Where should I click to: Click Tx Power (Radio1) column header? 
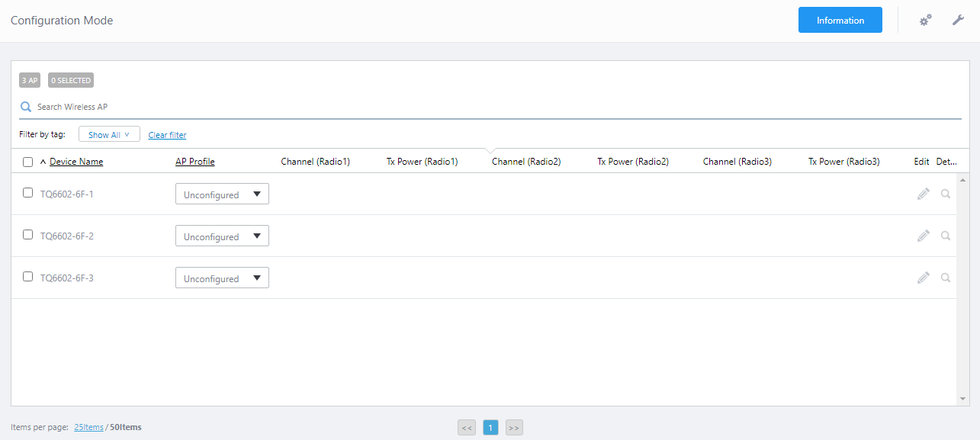click(x=423, y=162)
